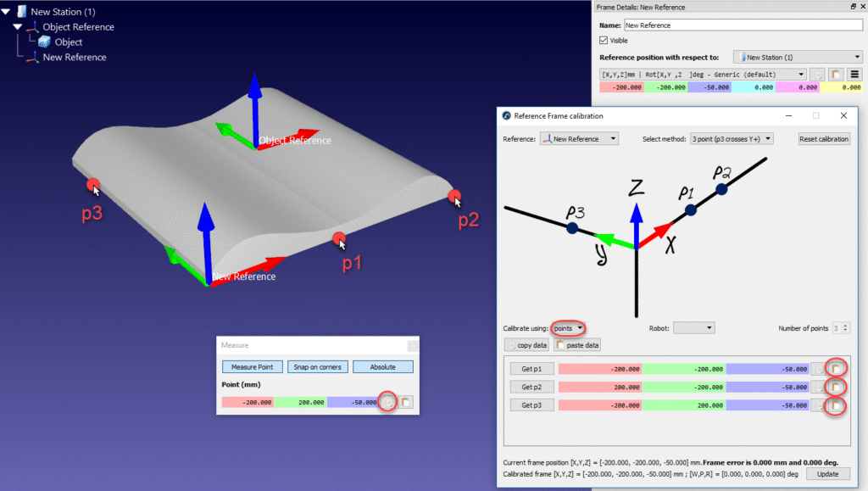The width and height of the screenshot is (868, 491).
Task: Click the paste pose icon in Frame Details
Action: coord(836,74)
